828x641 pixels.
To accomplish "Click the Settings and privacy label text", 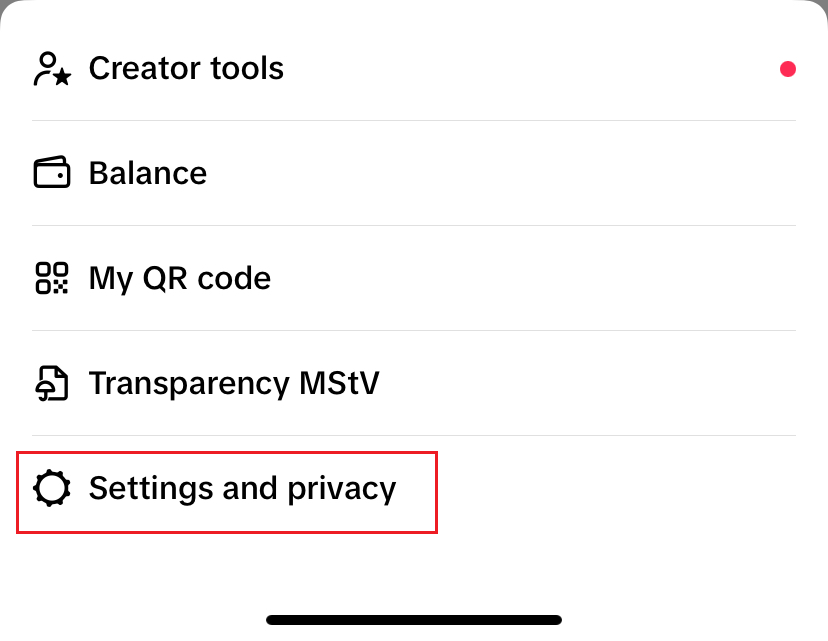I will coord(242,488).
